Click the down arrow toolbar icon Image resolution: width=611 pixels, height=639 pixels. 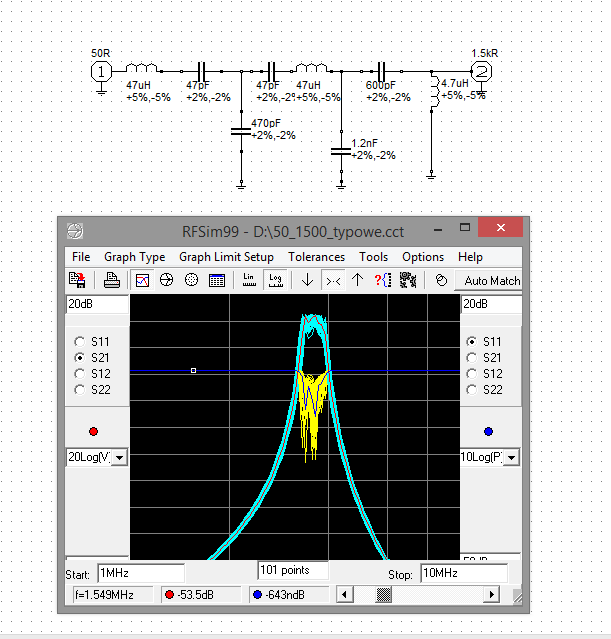307,281
